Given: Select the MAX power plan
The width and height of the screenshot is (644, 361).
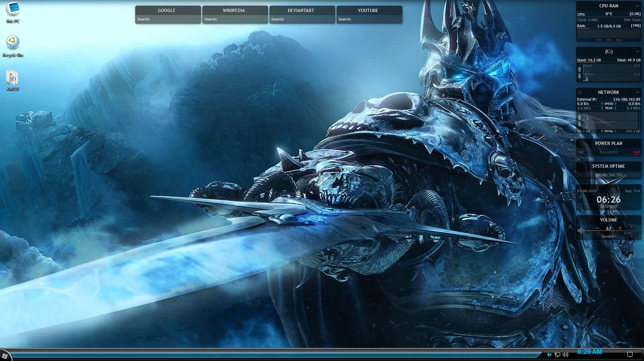Looking at the screenshot, I should pos(637,152).
